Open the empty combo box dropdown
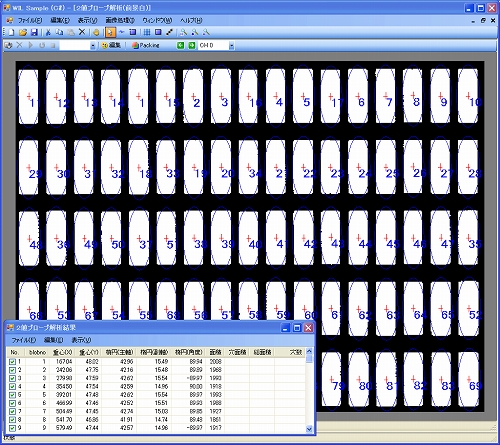This screenshot has width=500, height=445. coord(93,46)
